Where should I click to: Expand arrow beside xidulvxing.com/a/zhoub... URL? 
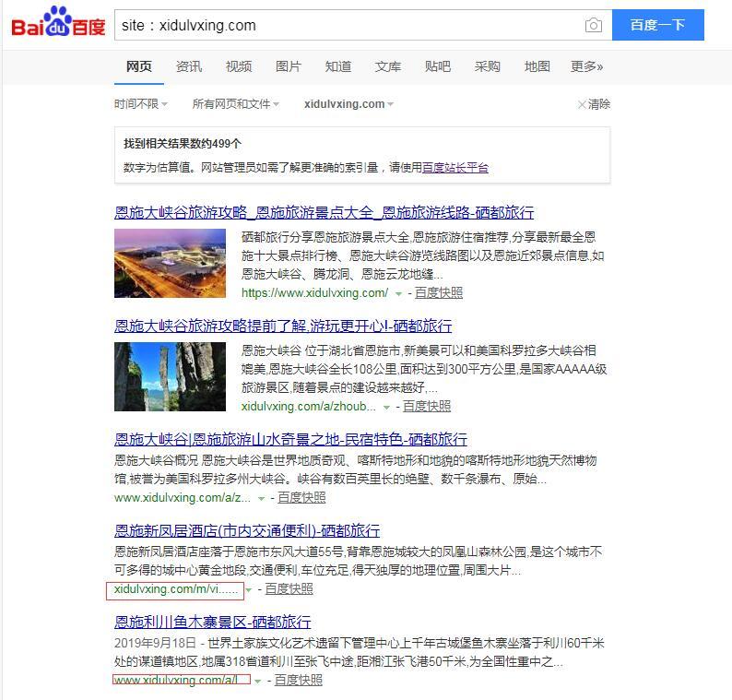(x=386, y=408)
